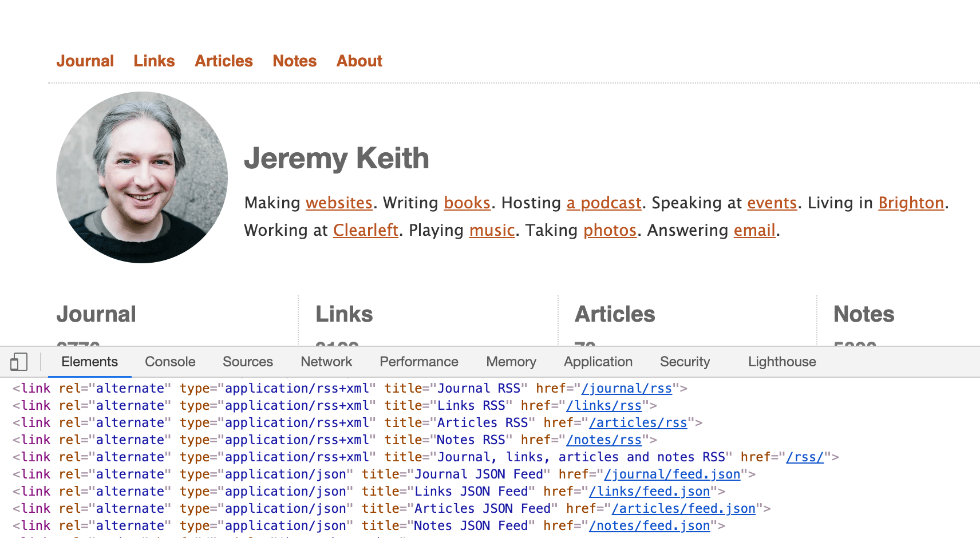Select the title "Articles JSON Feed" value
The height and width of the screenshot is (538, 980).
[483, 509]
